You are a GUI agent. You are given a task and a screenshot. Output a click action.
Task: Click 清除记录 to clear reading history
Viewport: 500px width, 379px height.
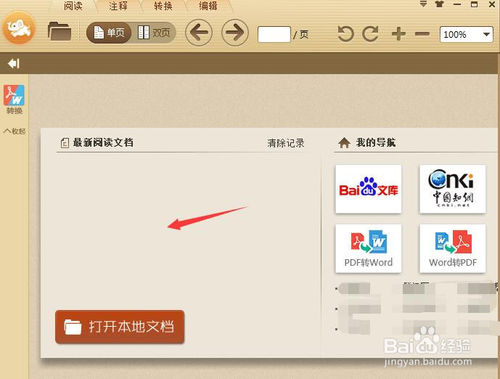click(x=286, y=143)
